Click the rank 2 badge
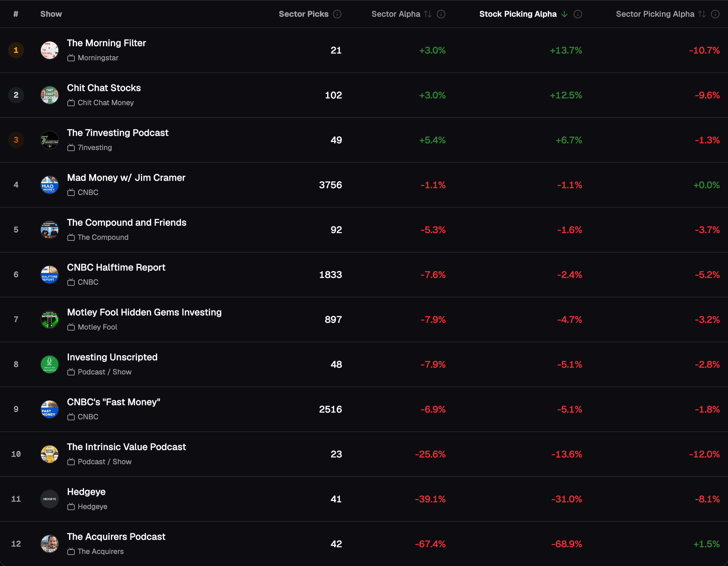728x566 pixels. (x=16, y=95)
